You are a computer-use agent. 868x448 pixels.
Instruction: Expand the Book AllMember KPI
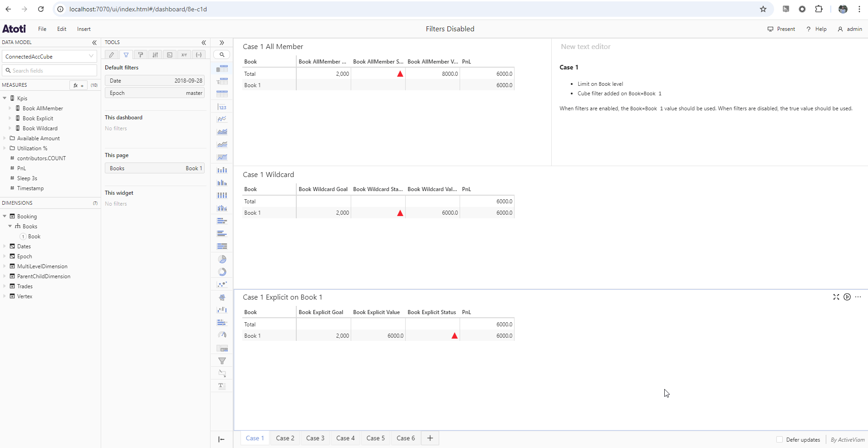pyautogui.click(x=10, y=108)
